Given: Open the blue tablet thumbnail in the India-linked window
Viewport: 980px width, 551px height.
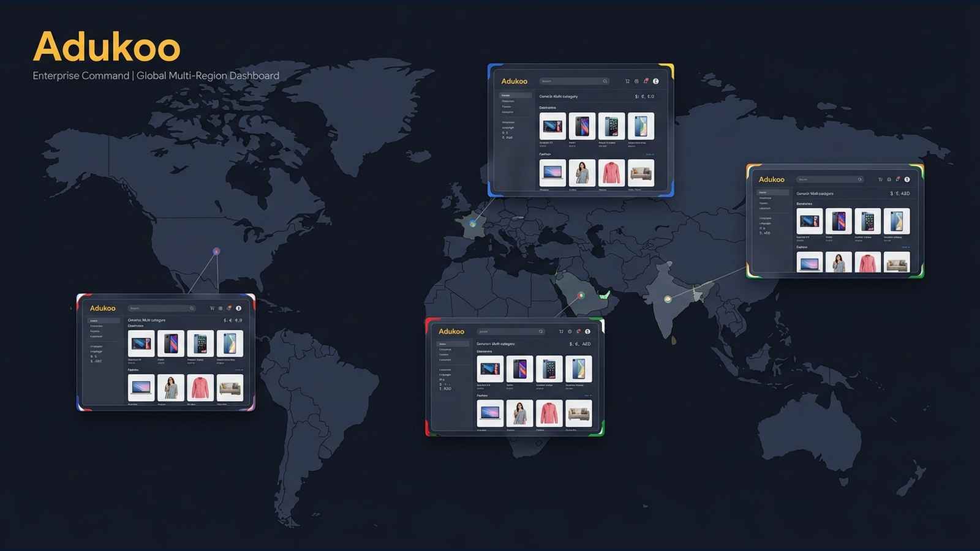Looking at the screenshot, I should pos(897,221).
